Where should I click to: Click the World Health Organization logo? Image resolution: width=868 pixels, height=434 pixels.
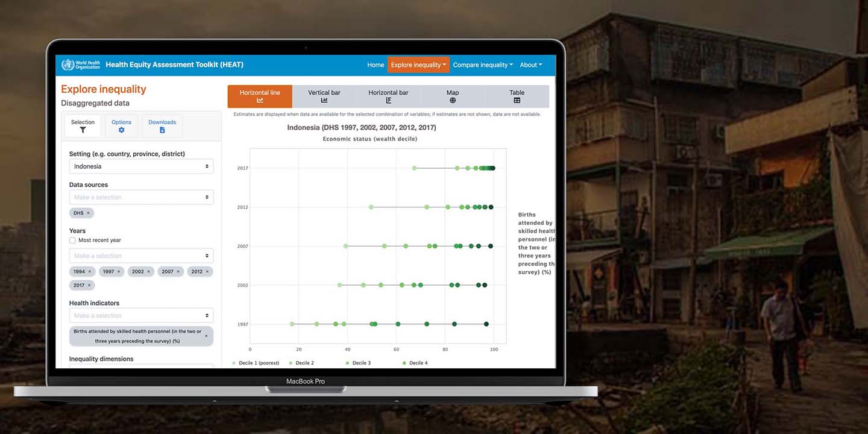(x=81, y=64)
